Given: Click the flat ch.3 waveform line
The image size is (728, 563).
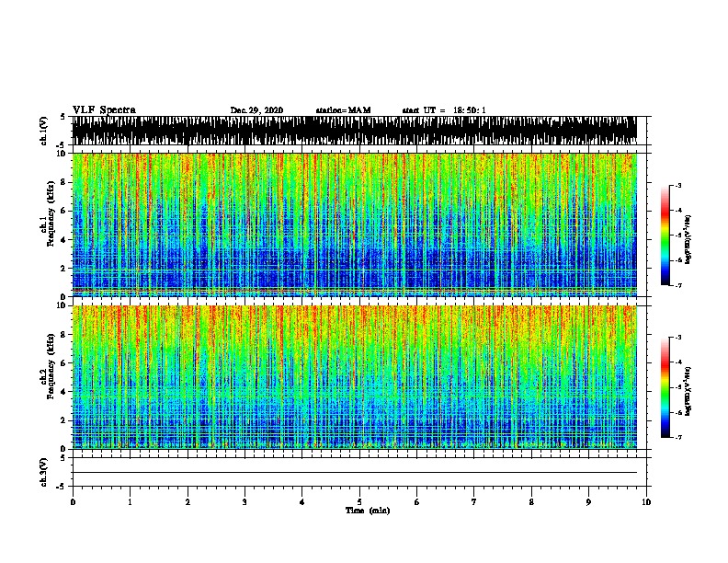Looking at the screenshot, I should [354, 473].
